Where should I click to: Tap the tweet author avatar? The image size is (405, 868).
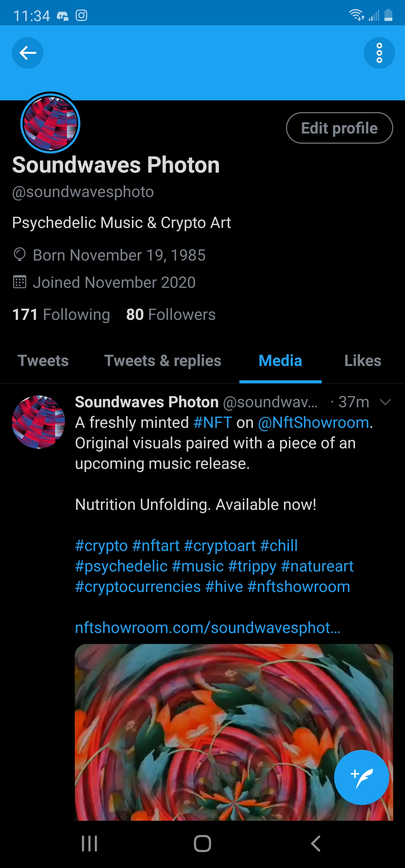[x=39, y=422]
